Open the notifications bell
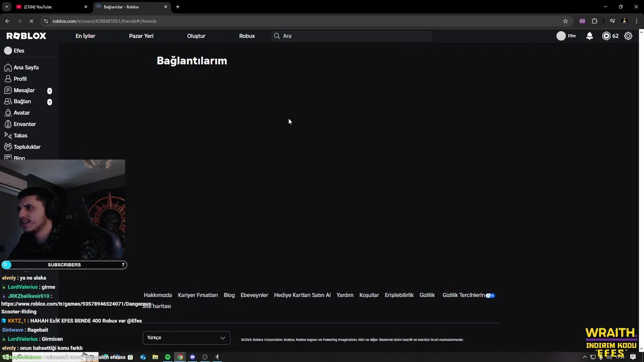Screen dimensions: 644x362 coord(590,36)
